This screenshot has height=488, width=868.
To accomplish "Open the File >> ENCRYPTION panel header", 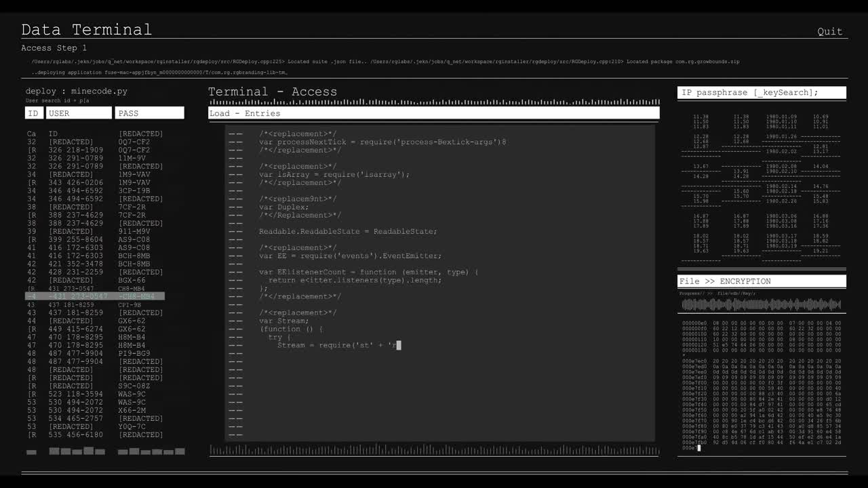I will pyautogui.click(x=761, y=281).
